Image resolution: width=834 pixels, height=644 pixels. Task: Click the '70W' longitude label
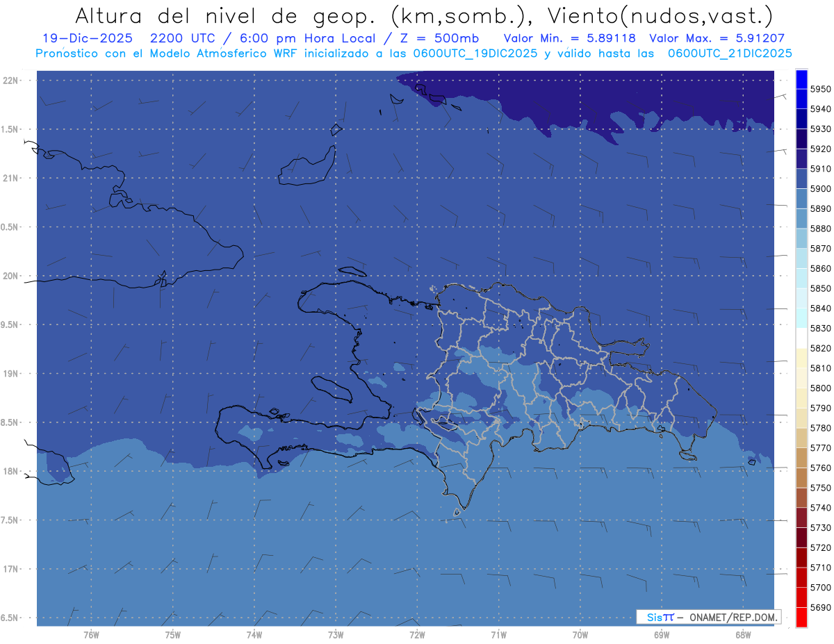[580, 635]
